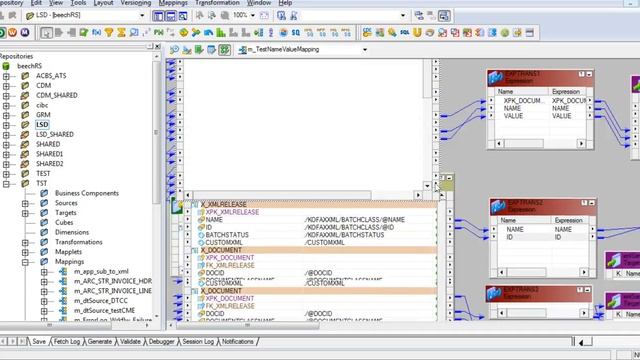
Task: Open the Transformation menu
Action: coord(217,3)
